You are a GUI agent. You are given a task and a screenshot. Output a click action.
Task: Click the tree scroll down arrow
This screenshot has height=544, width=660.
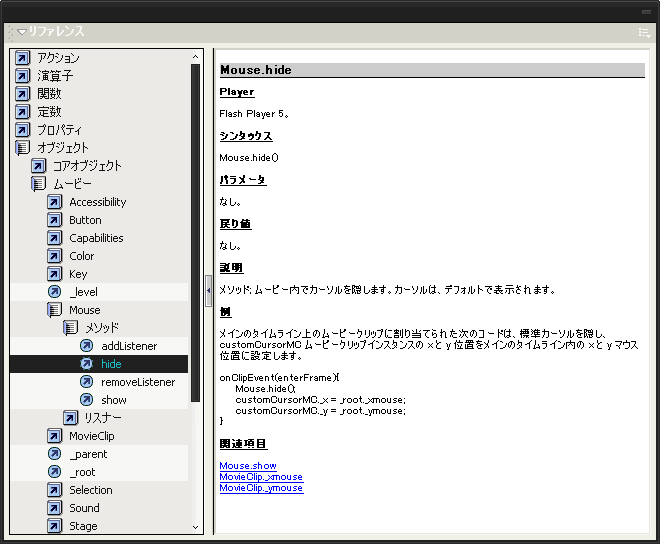(x=195, y=527)
